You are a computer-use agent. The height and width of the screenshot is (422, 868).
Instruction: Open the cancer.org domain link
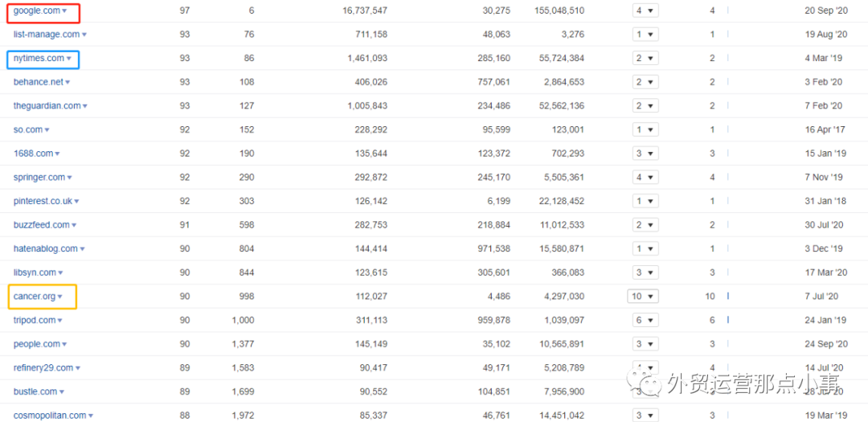click(x=35, y=297)
